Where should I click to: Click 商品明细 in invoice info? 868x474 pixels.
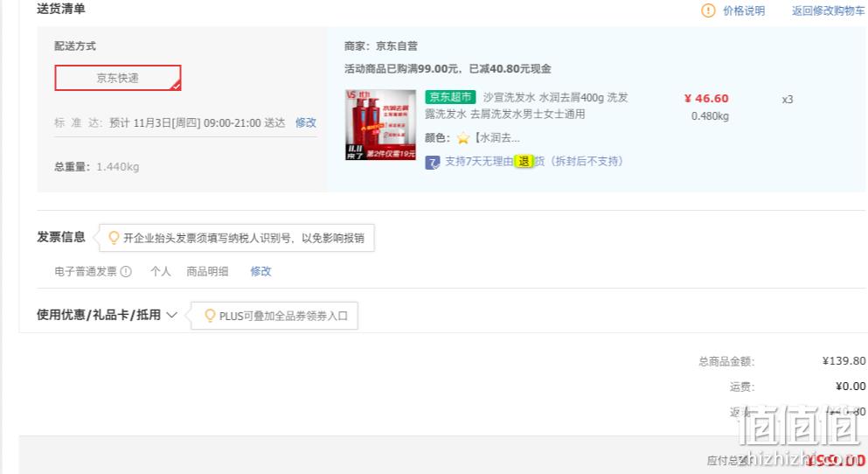point(207,271)
